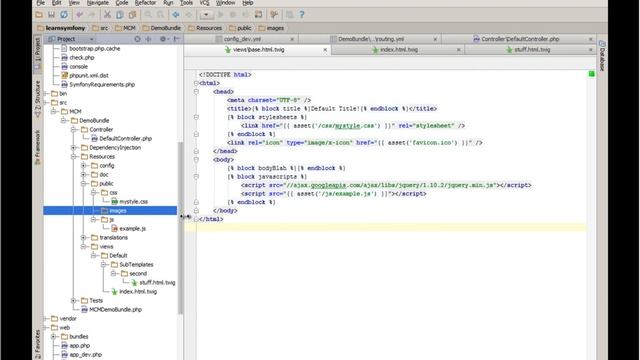Viewport: 640px width, 360px height.
Task: Collapse the DemoBundle folder node
Action: 64,120
